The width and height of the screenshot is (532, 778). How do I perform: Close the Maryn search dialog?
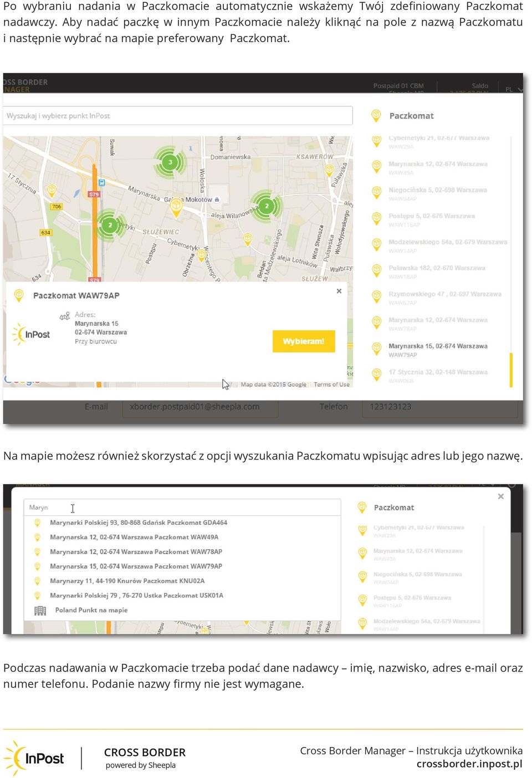501,496
